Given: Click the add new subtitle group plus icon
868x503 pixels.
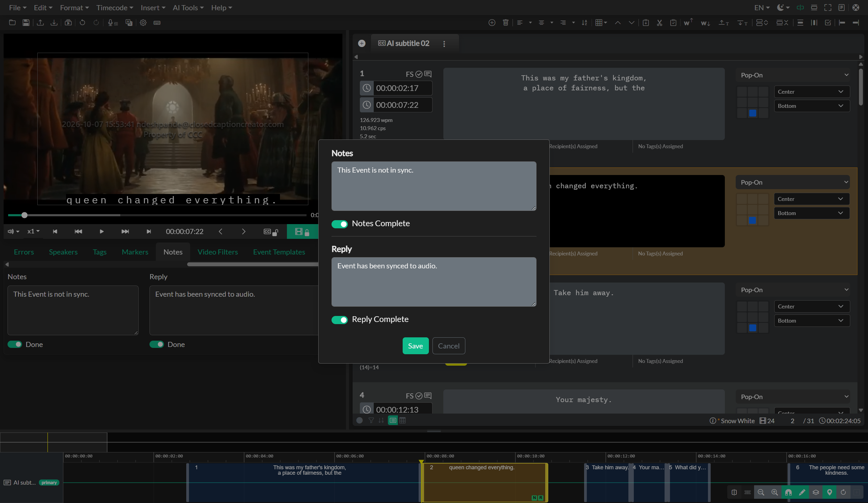Looking at the screenshot, I should coord(362,43).
